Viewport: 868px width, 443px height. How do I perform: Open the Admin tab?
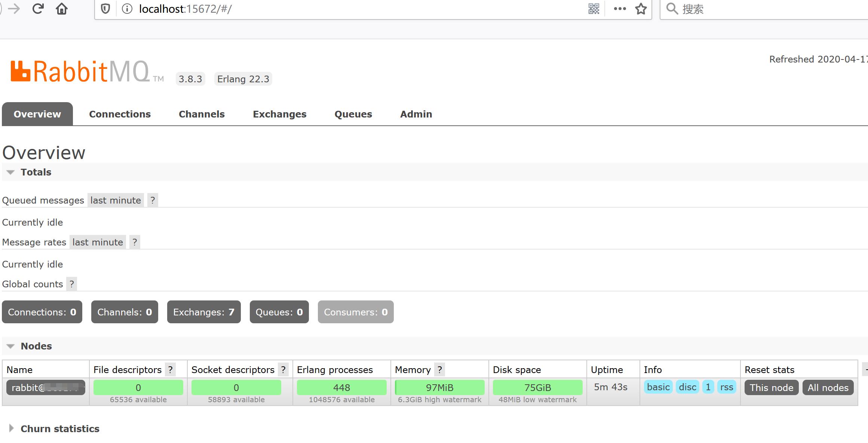tap(416, 114)
